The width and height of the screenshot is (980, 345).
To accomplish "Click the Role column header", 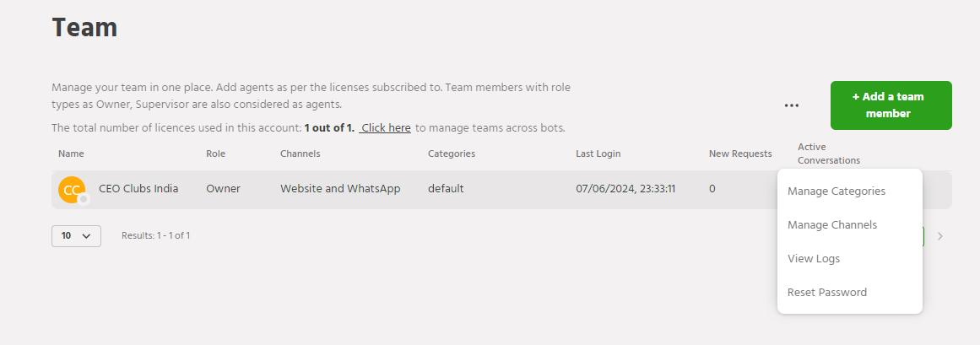I will pyautogui.click(x=215, y=154).
